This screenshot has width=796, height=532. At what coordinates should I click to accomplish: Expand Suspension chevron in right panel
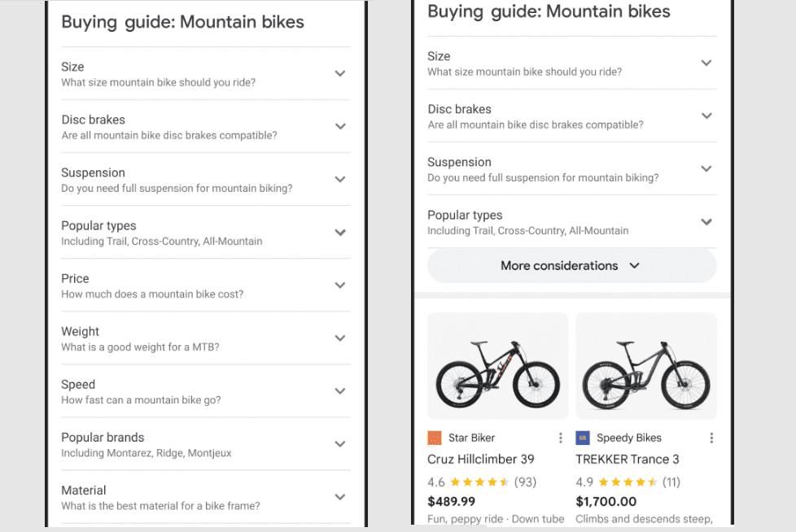coord(706,168)
